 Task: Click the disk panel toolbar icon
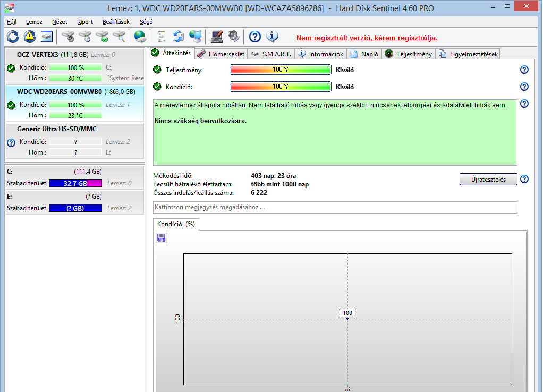coord(46,36)
